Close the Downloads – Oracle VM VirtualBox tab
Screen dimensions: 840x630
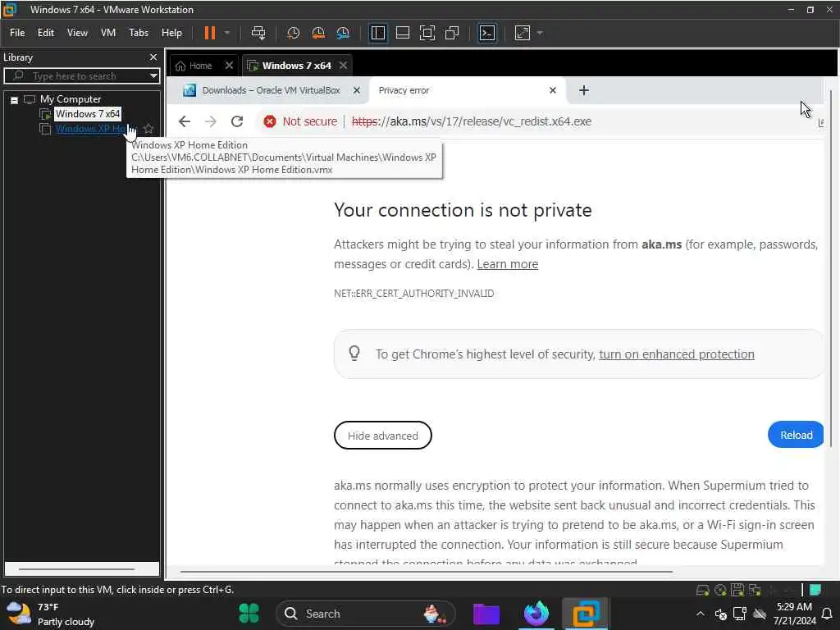(x=357, y=90)
